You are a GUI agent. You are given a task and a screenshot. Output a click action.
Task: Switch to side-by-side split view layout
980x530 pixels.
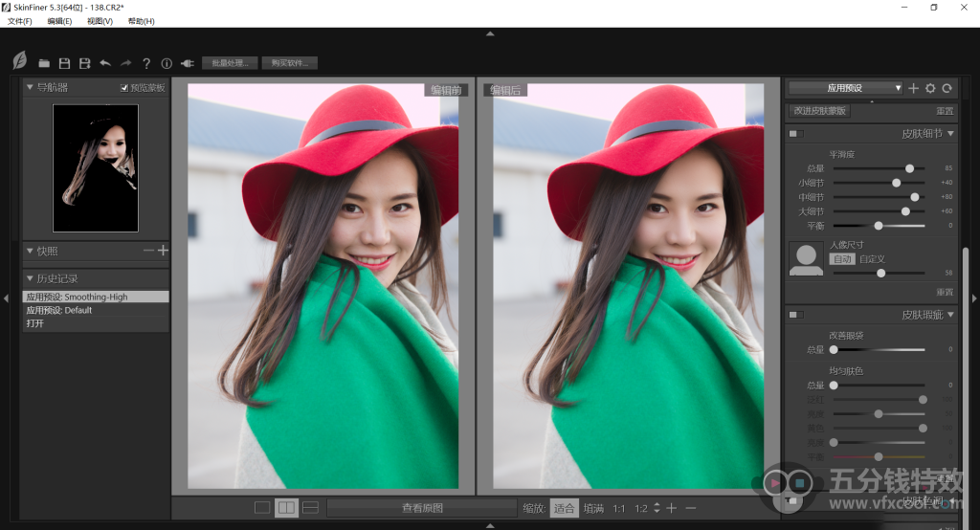click(x=286, y=507)
